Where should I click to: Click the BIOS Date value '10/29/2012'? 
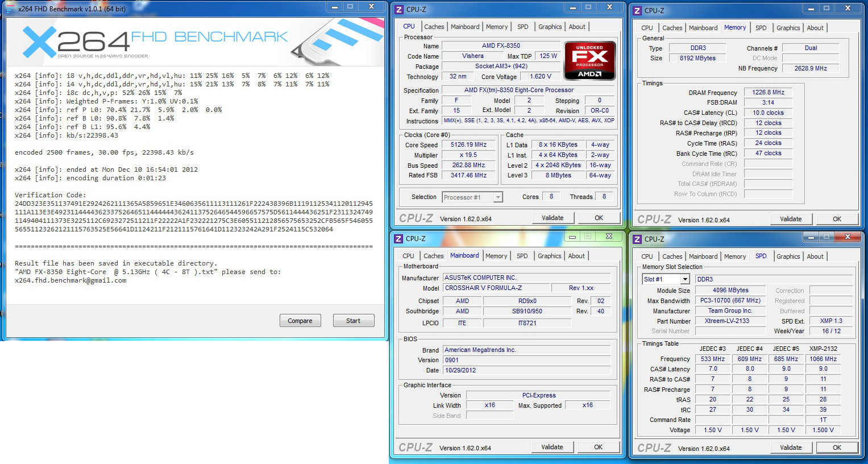[526, 370]
